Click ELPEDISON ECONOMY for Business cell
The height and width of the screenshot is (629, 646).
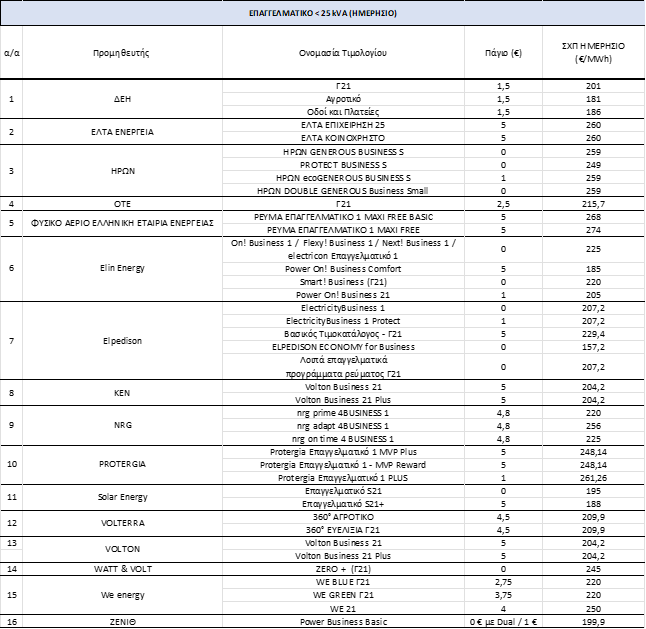click(x=343, y=347)
